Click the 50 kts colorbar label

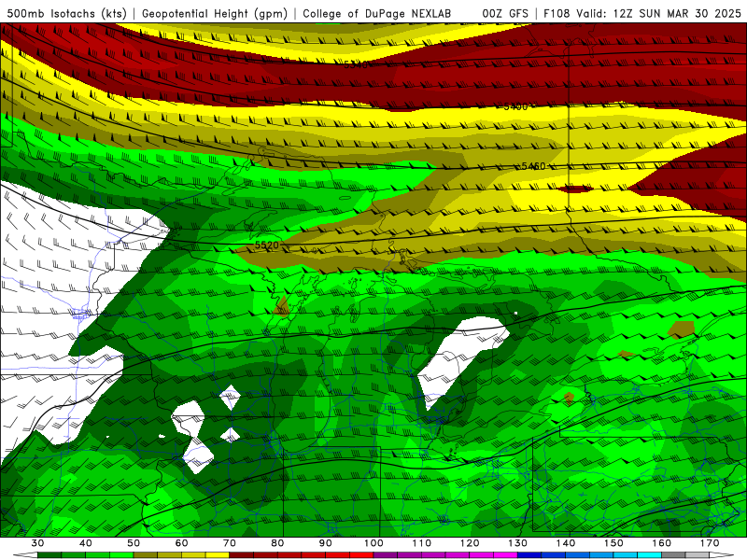click(x=134, y=543)
